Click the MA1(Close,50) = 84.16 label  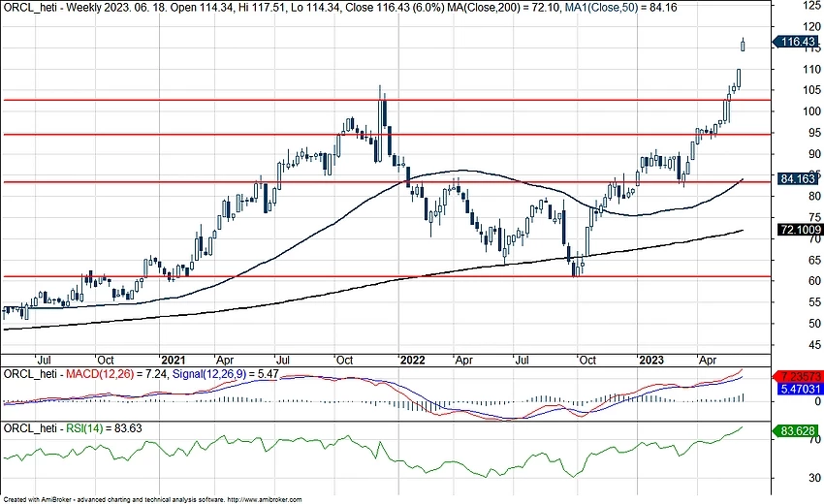pyautogui.click(x=623, y=8)
